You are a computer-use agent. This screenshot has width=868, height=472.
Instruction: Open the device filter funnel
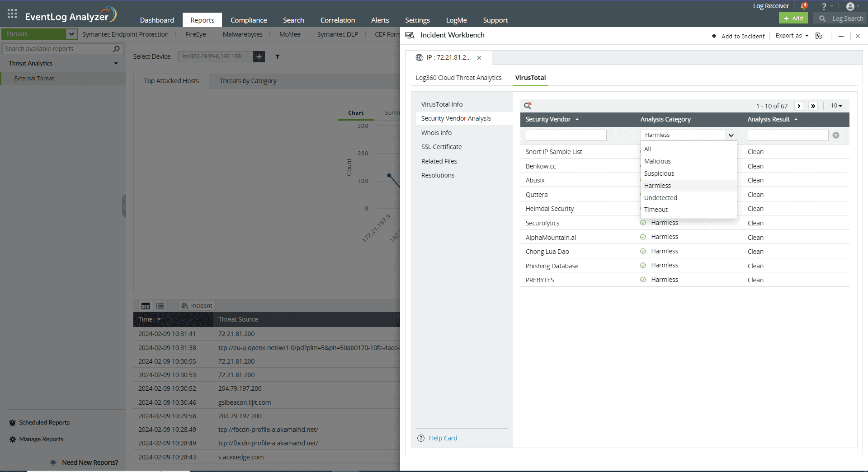278,57
